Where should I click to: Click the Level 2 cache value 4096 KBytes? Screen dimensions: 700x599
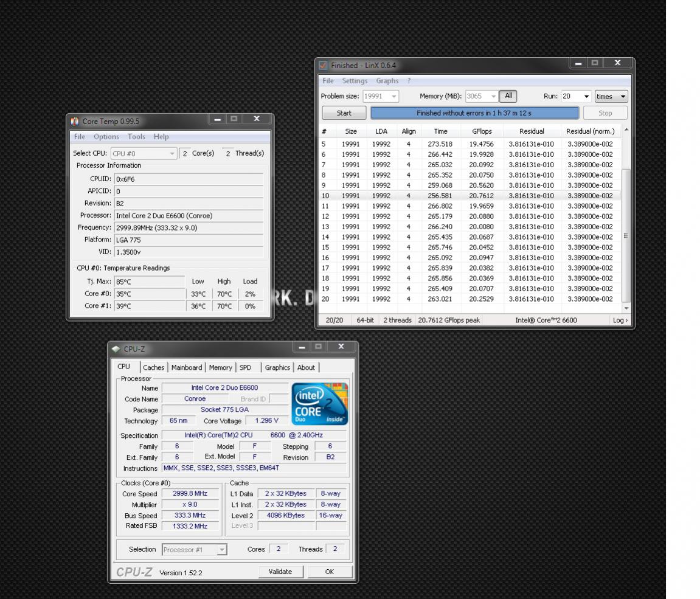click(x=286, y=516)
